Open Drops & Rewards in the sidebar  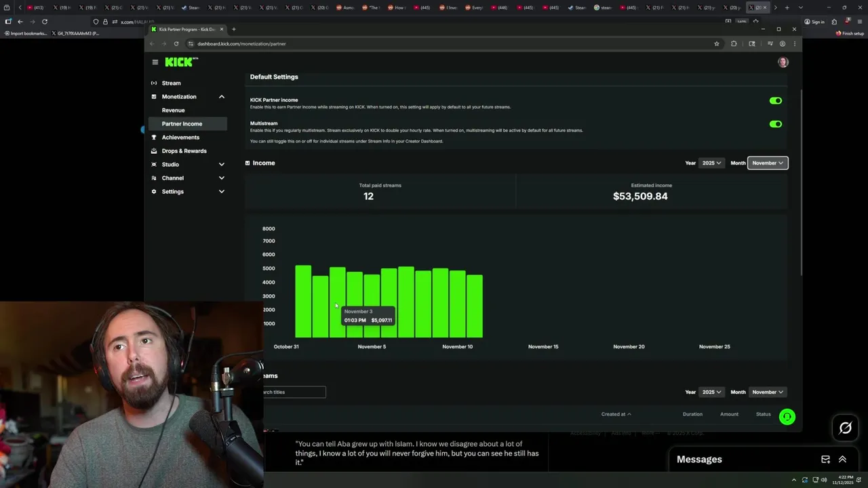(184, 150)
